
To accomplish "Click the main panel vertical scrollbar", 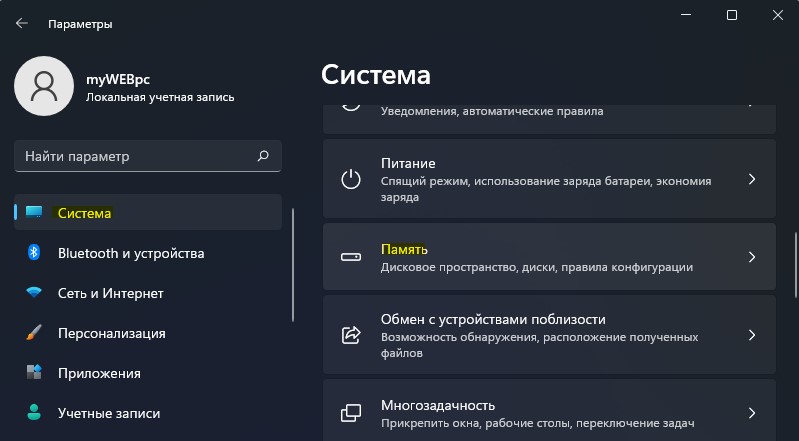I will 795,265.
